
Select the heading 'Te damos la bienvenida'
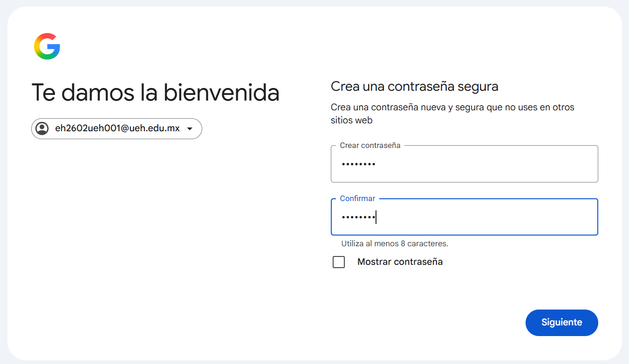156,92
